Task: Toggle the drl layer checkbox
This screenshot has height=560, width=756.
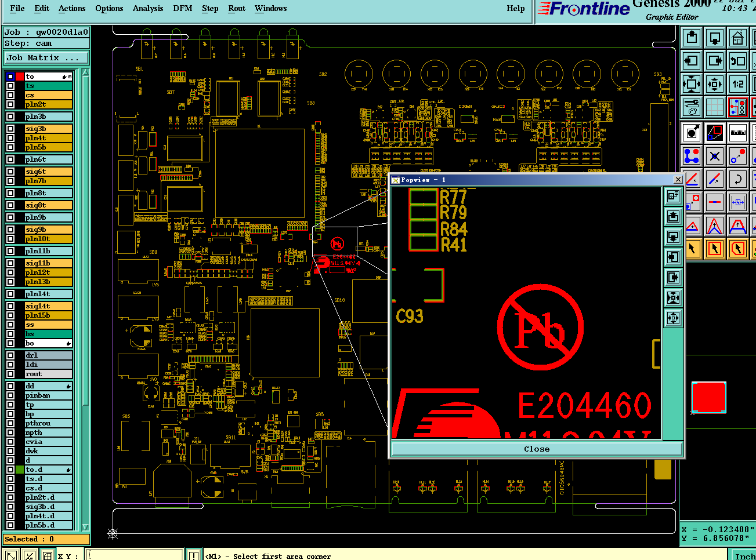Action: (10, 355)
